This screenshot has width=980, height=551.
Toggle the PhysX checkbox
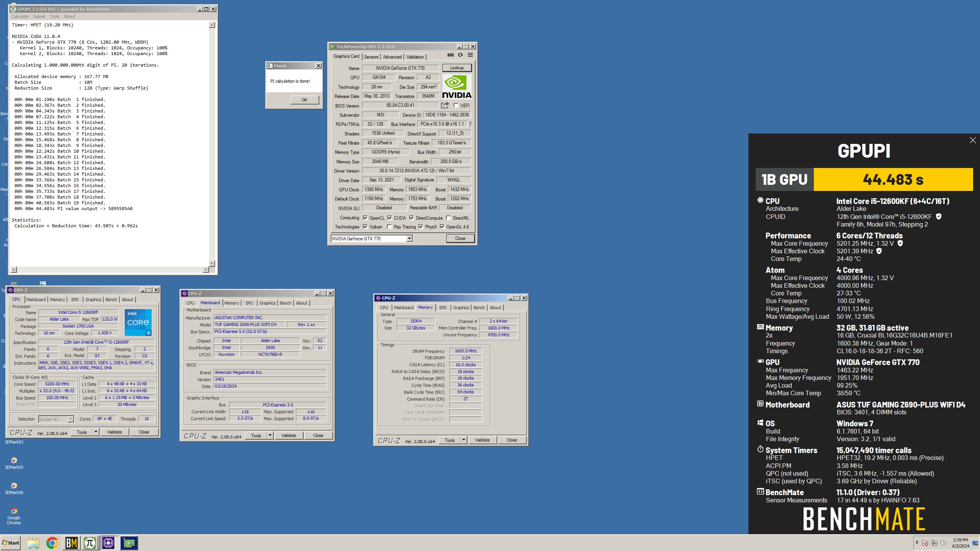click(x=421, y=227)
